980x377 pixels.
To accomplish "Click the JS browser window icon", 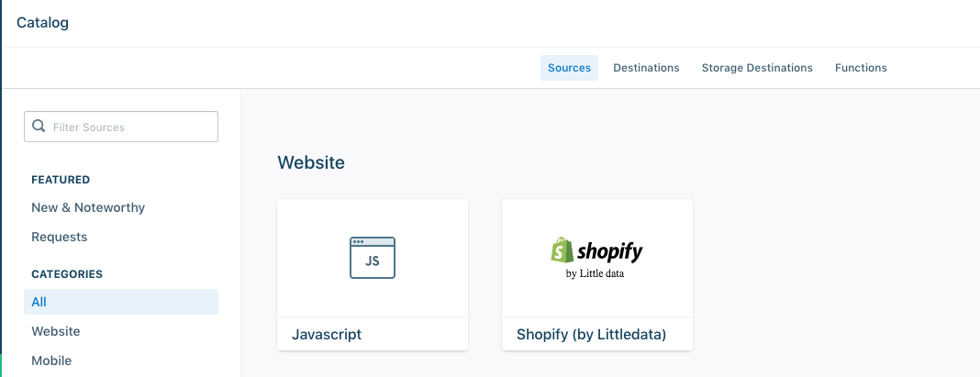I will (373, 258).
